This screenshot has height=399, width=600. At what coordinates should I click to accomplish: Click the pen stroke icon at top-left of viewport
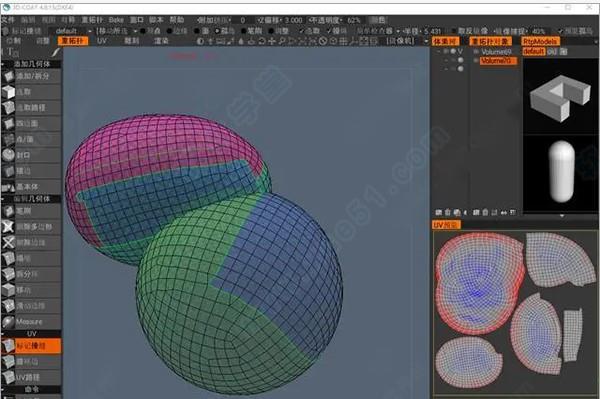pos(56,52)
